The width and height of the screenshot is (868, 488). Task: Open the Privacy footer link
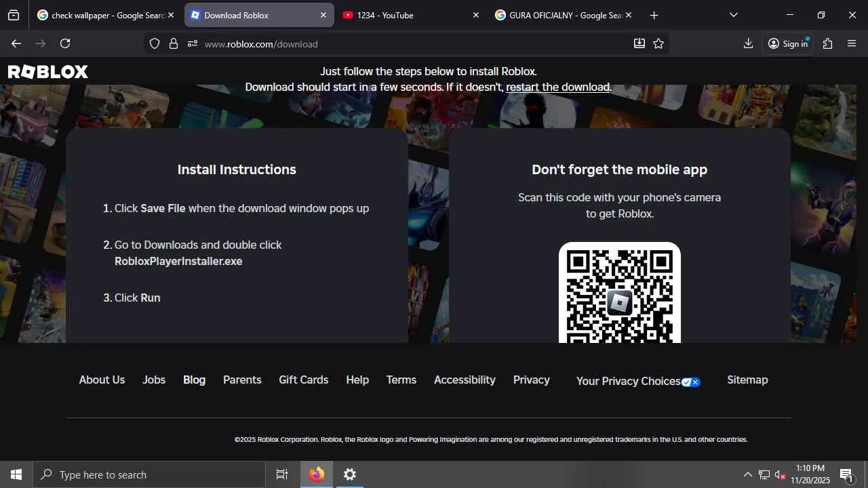[x=532, y=380]
